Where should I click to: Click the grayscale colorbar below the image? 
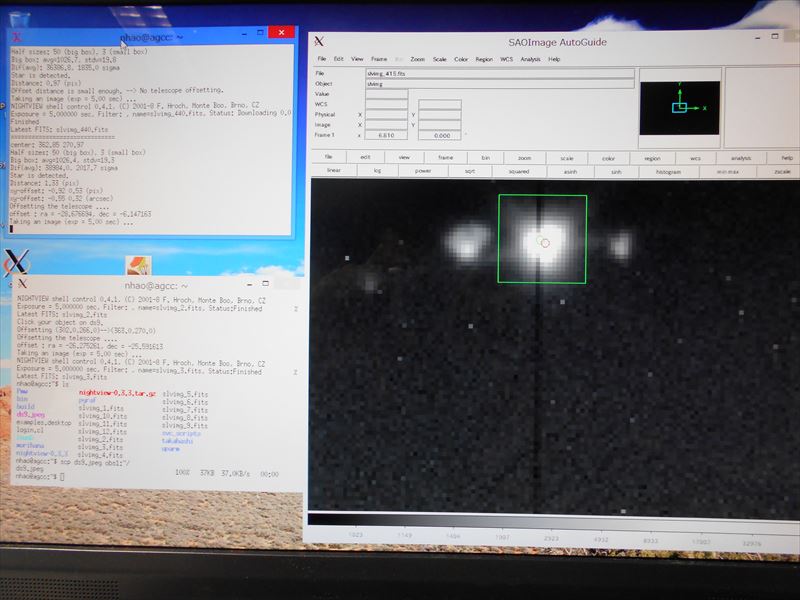point(550,521)
